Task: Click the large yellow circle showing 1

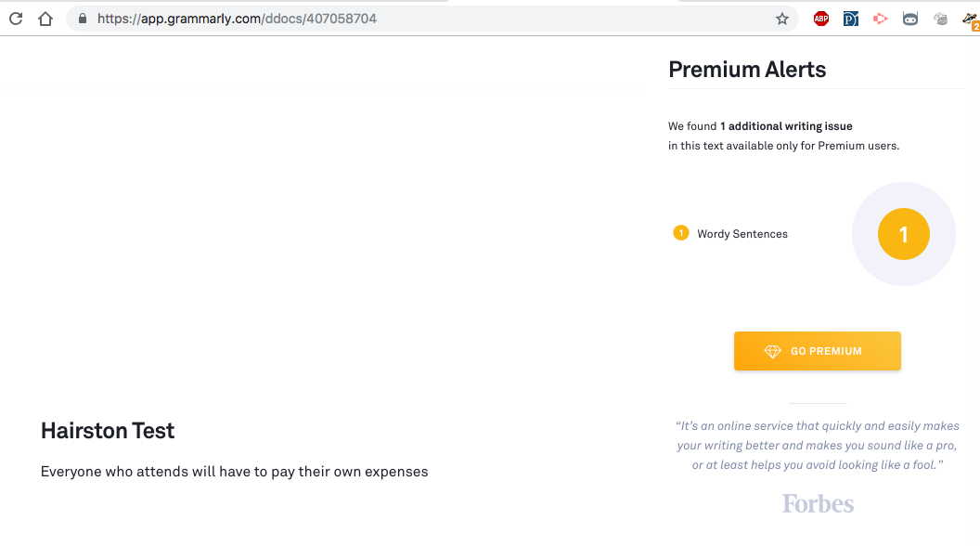Action: [x=903, y=234]
